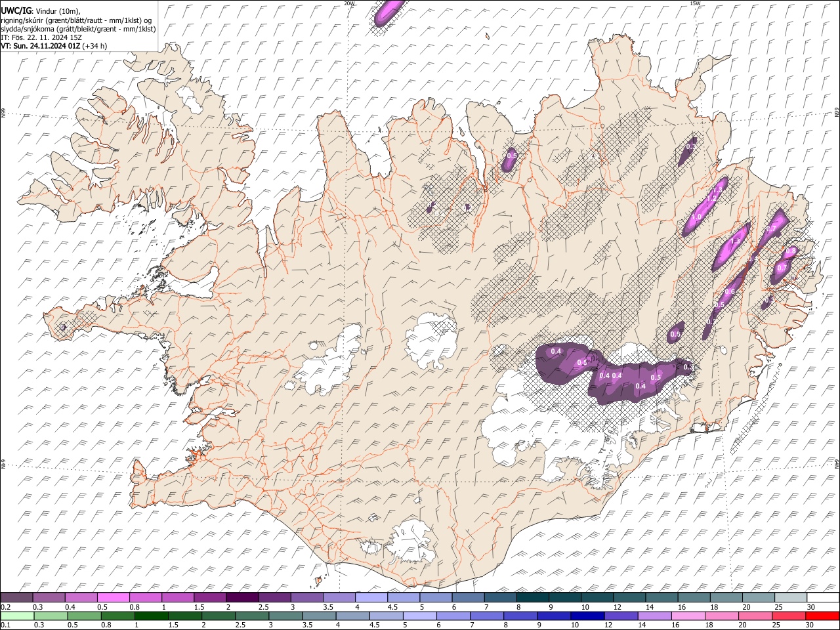The image size is (840, 630).
Task: Choose the 6 swatch in the blue-gray snow scale
Action: tap(469, 597)
